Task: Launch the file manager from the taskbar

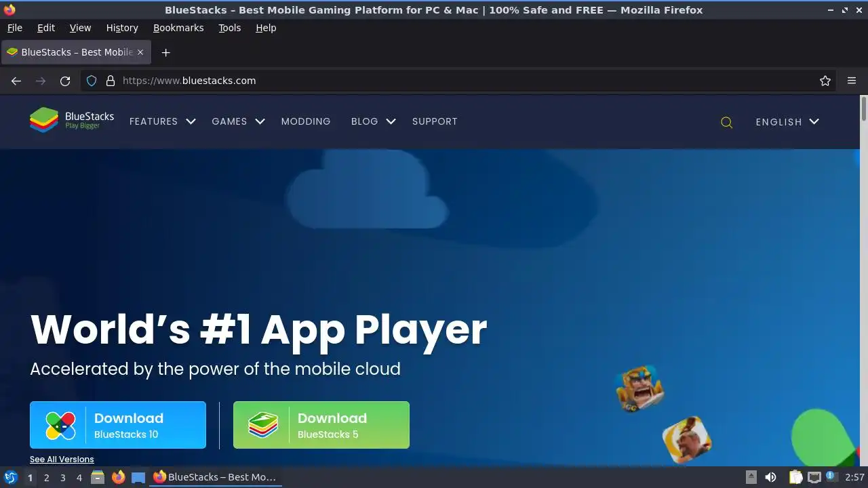Action: point(98,477)
